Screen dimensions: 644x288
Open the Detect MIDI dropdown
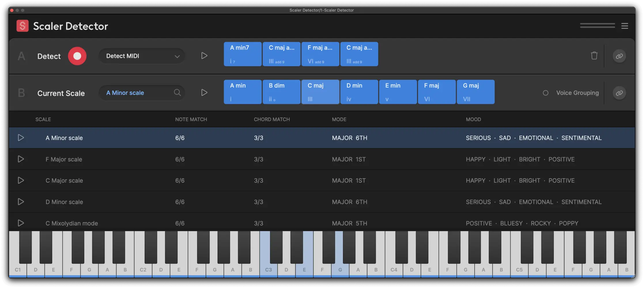141,56
